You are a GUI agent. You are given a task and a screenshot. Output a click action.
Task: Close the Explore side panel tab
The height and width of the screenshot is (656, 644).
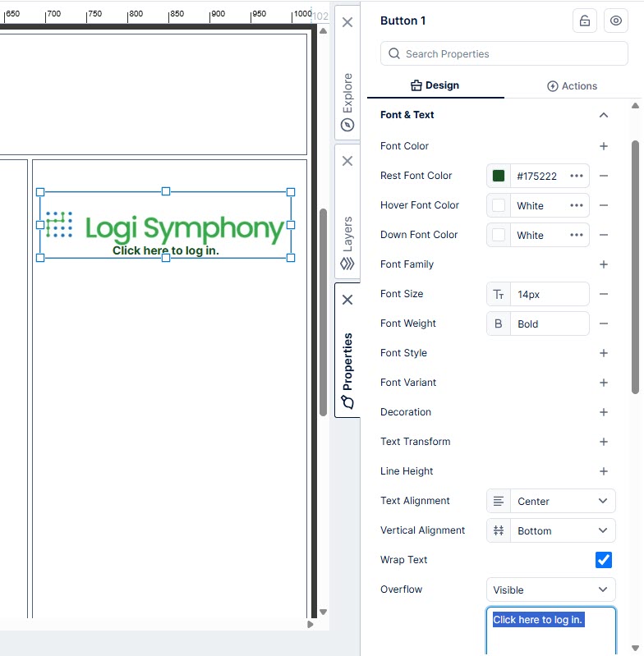347,22
